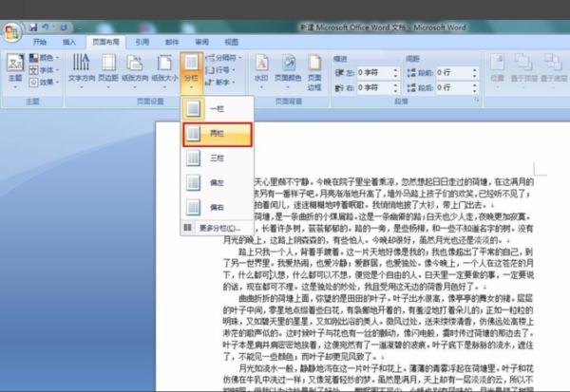Click the Office round button

(x=12, y=32)
